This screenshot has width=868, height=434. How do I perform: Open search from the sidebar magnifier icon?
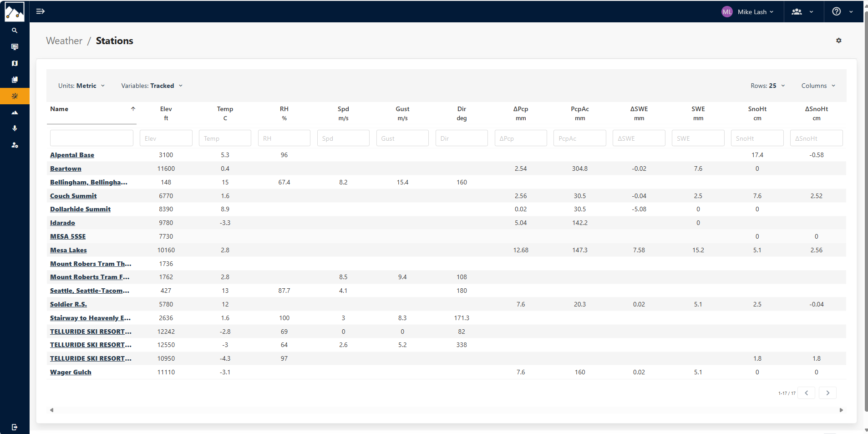15,31
